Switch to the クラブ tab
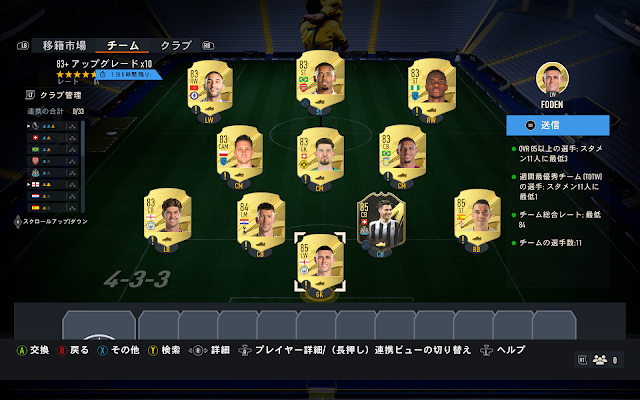Image resolution: width=640 pixels, height=400 pixels. 176,45
